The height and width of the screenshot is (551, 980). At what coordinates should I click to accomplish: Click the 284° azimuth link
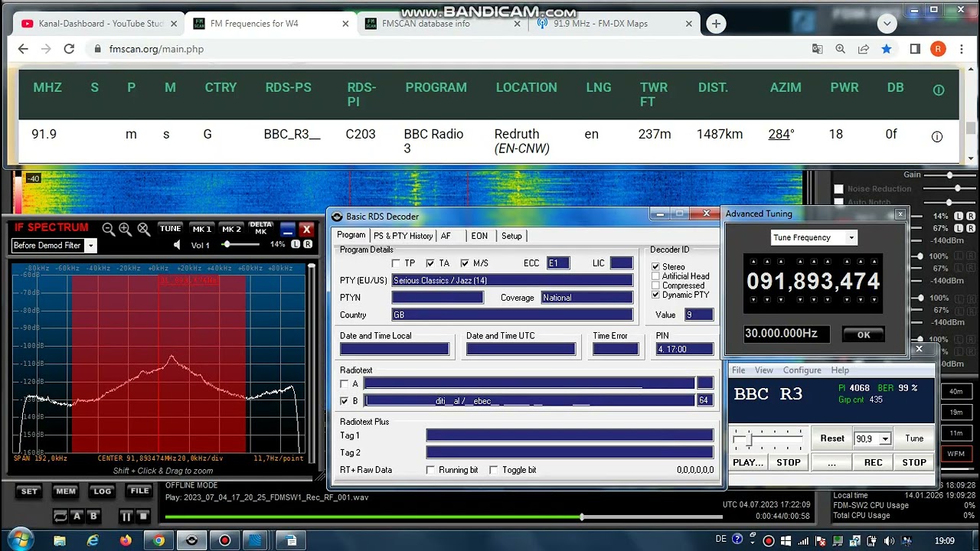pyautogui.click(x=781, y=134)
